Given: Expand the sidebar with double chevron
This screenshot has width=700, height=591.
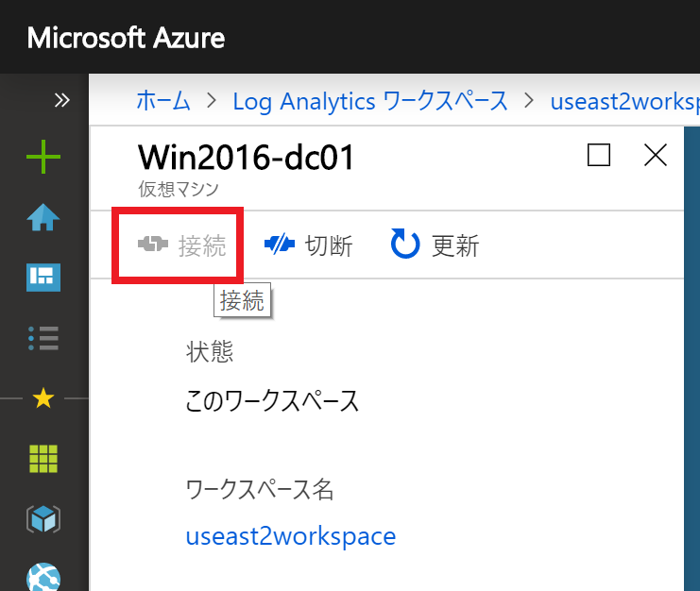Looking at the screenshot, I should [62, 100].
